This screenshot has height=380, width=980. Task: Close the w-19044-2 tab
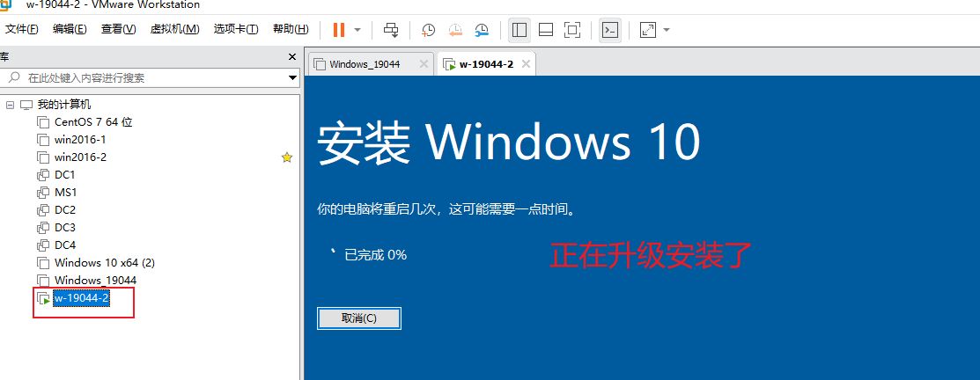[x=526, y=64]
